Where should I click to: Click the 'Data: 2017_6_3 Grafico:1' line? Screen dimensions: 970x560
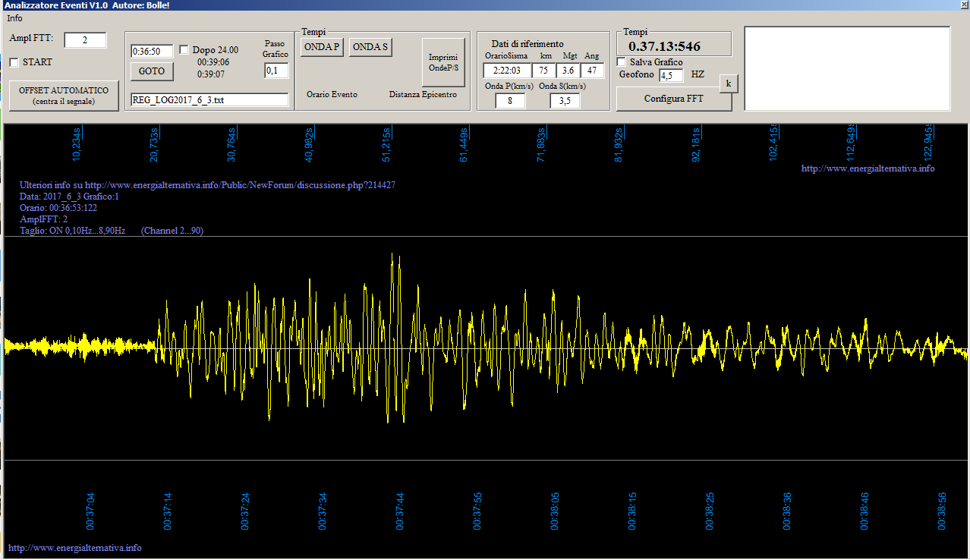(70, 197)
